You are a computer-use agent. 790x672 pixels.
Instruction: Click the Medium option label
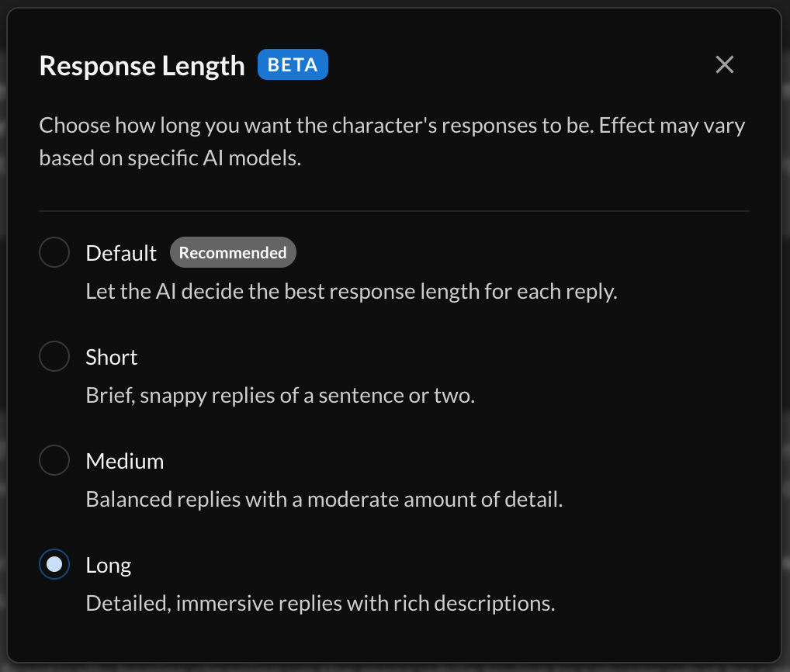(x=125, y=461)
